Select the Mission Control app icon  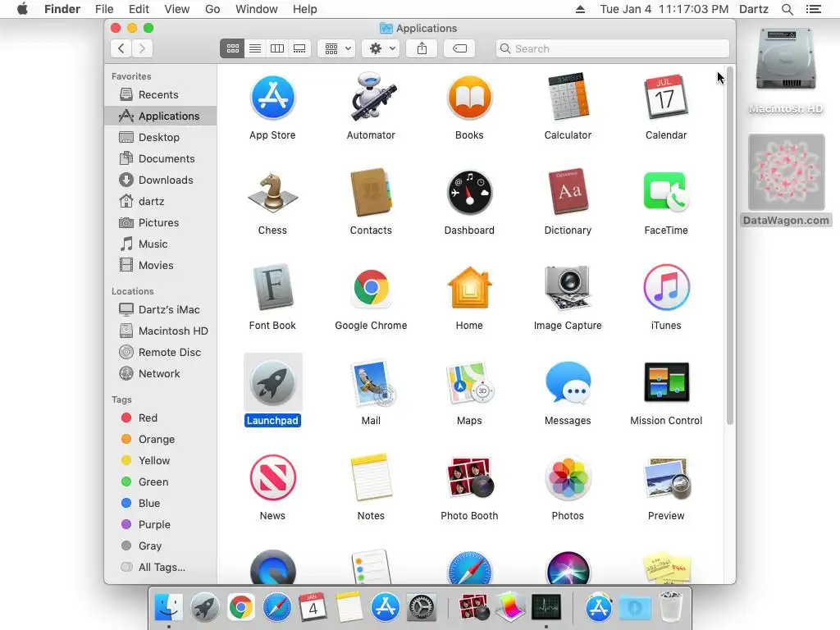(x=666, y=382)
